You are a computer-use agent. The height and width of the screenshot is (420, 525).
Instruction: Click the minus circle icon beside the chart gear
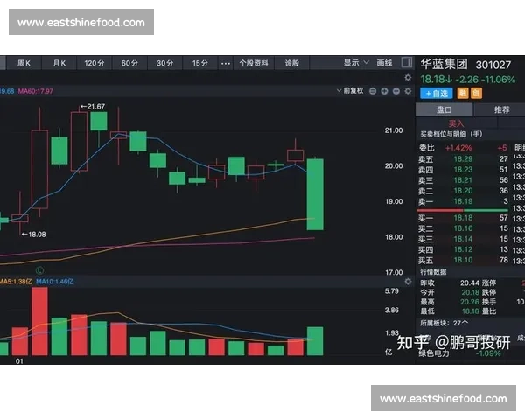[x=396, y=91]
